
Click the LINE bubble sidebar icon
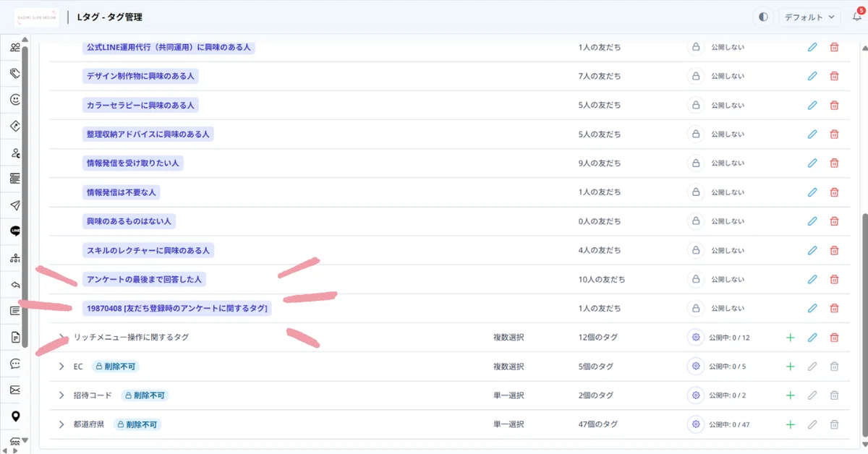point(15,231)
